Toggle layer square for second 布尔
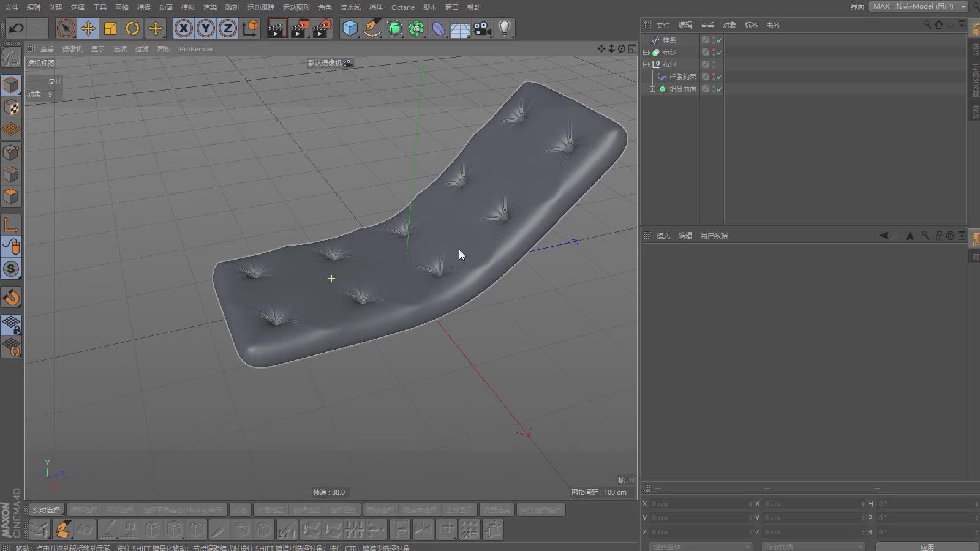The image size is (980, 551). [706, 64]
